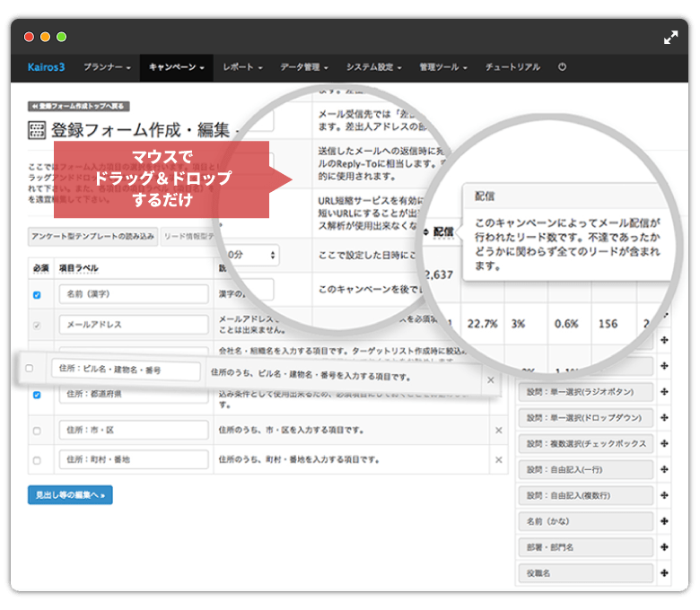Viewport: 700px width, 610px height.
Task: Click the move handle beside 単一選択(ラジオボタン)
Action: (664, 391)
